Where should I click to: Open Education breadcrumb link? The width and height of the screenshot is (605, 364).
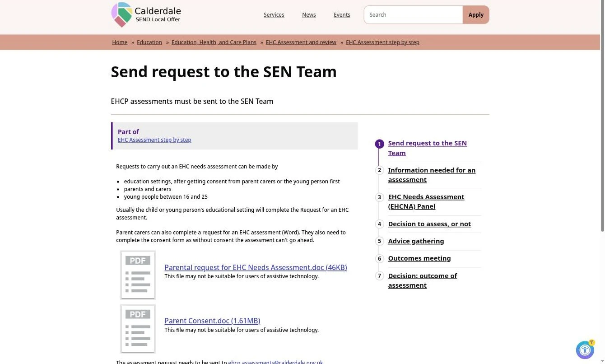click(149, 42)
